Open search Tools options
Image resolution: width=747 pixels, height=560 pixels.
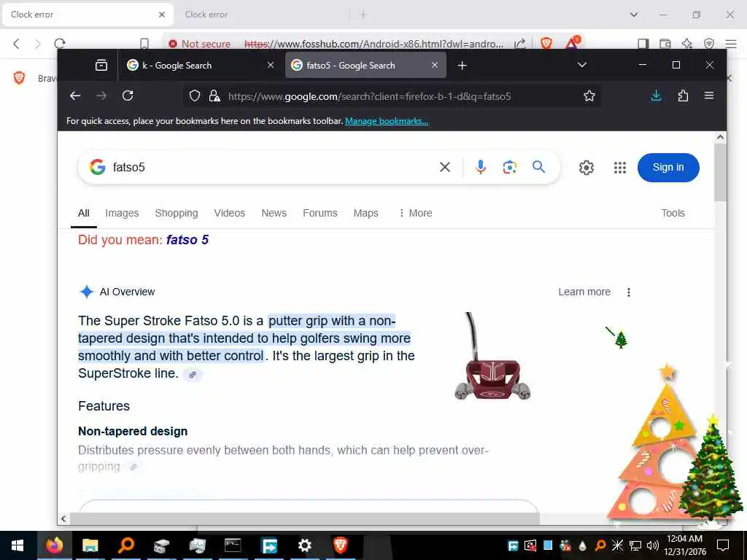[673, 213]
